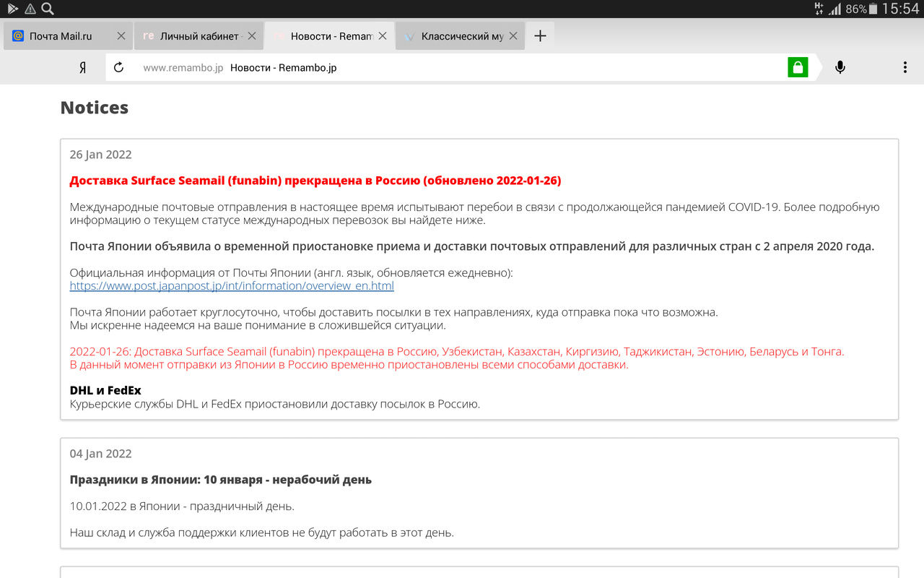Start voice search with the microphone

[840, 68]
